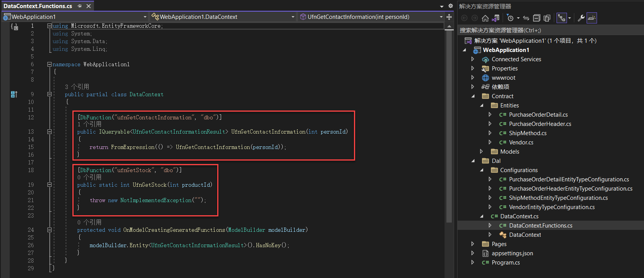Click the Back button in Solution Explorer toolbar
The image size is (644, 278).
464,18
